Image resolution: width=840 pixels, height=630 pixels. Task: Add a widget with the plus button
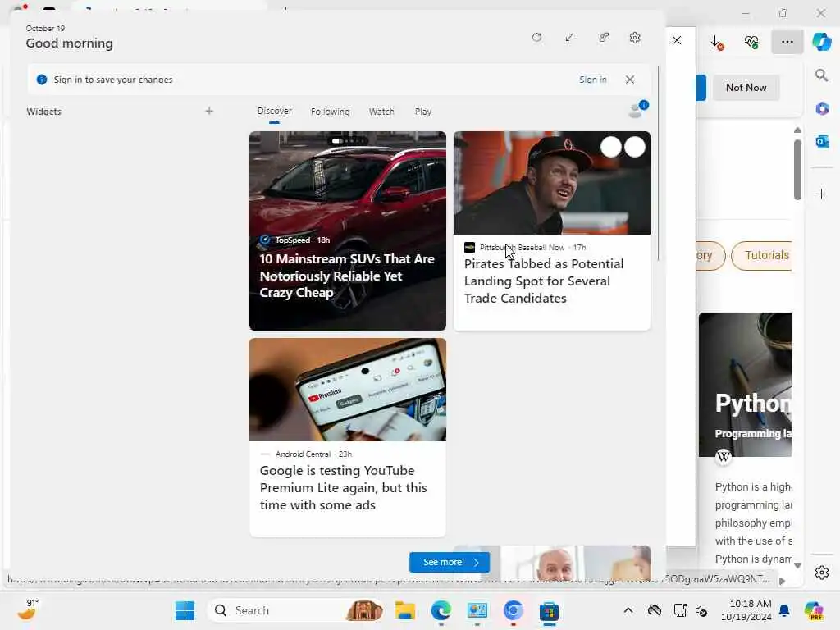tap(209, 111)
